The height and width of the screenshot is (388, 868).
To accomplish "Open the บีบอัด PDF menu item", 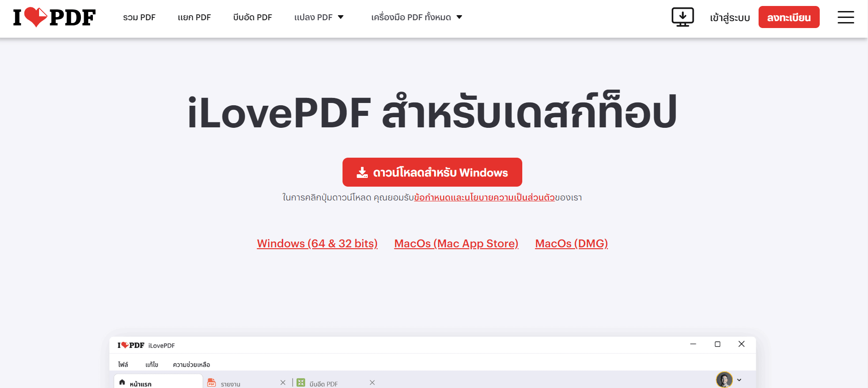I will click(252, 17).
